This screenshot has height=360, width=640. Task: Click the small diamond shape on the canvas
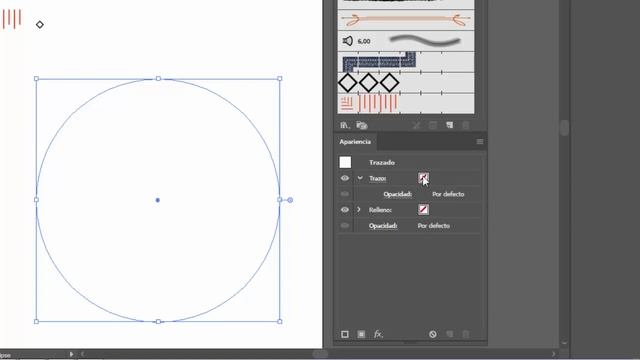pyautogui.click(x=40, y=24)
